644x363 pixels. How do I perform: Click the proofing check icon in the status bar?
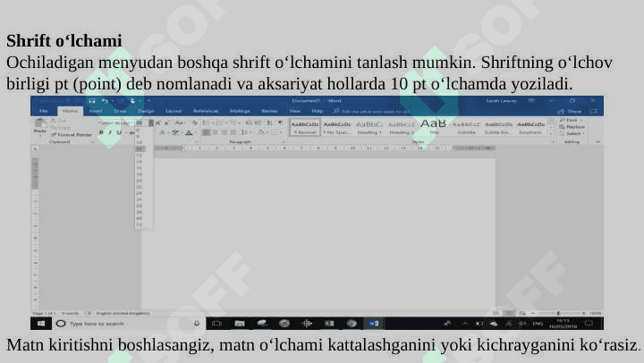click(88, 313)
